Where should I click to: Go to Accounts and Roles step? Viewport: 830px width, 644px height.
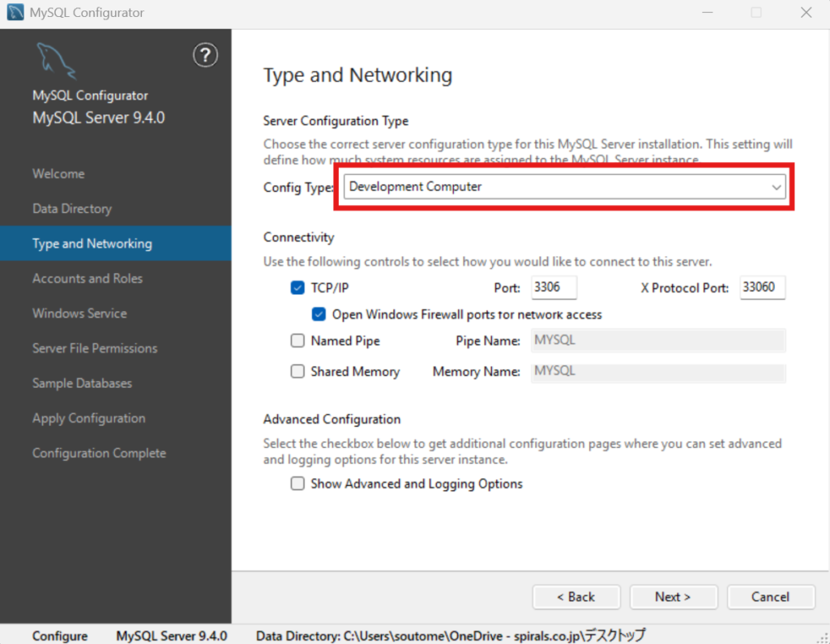tap(88, 279)
